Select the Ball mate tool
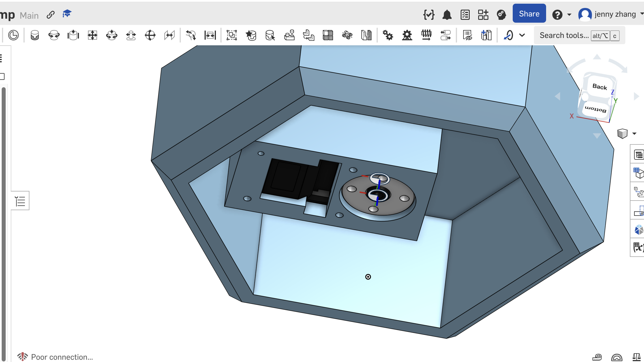 [150, 35]
